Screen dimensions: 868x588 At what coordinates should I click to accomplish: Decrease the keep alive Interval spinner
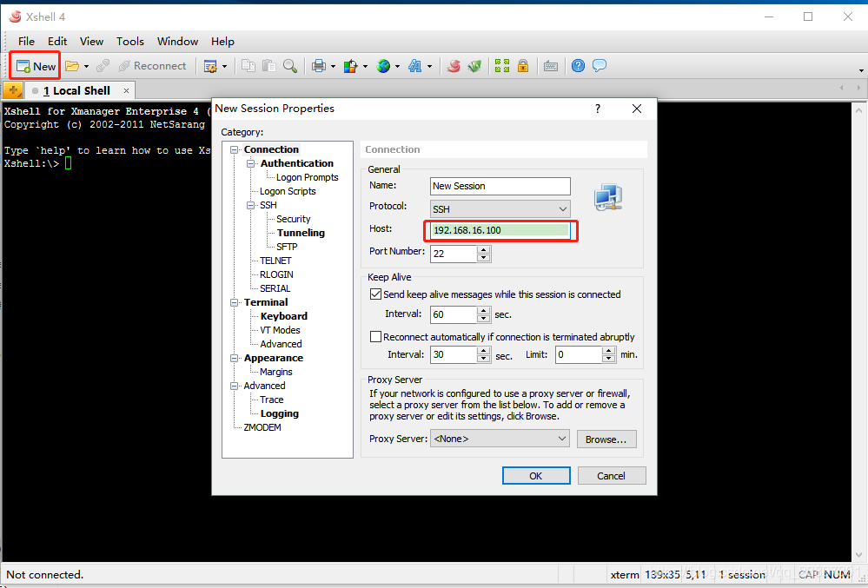tap(484, 319)
